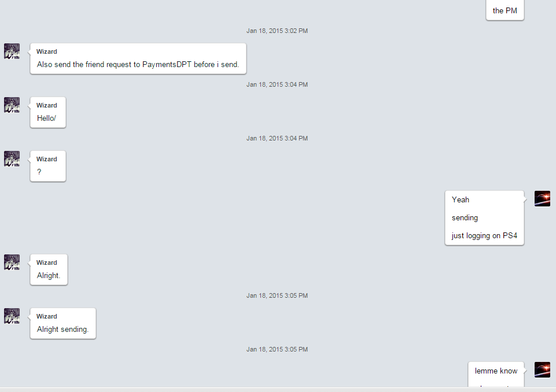Click the 'lemme know' message bubble

pos(496,374)
